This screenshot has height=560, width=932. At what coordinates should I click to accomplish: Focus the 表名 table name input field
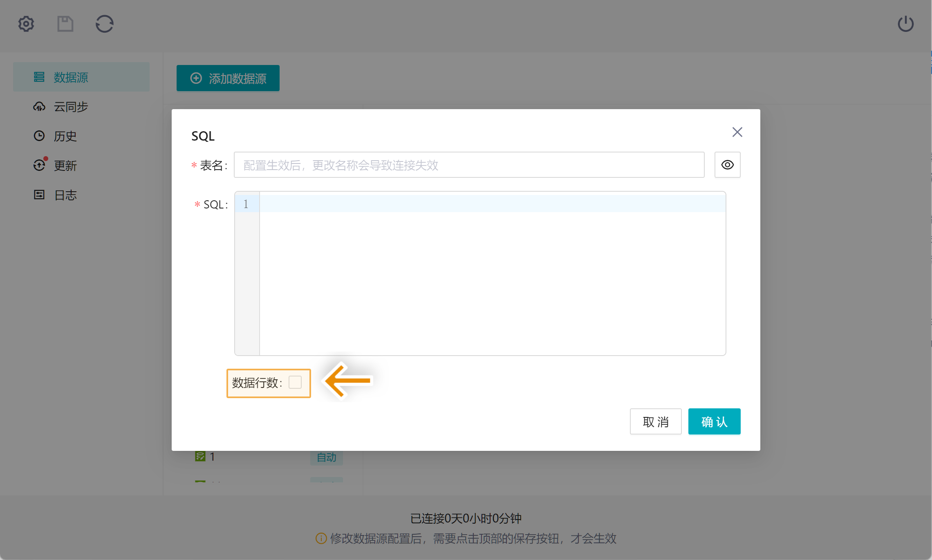tap(468, 165)
